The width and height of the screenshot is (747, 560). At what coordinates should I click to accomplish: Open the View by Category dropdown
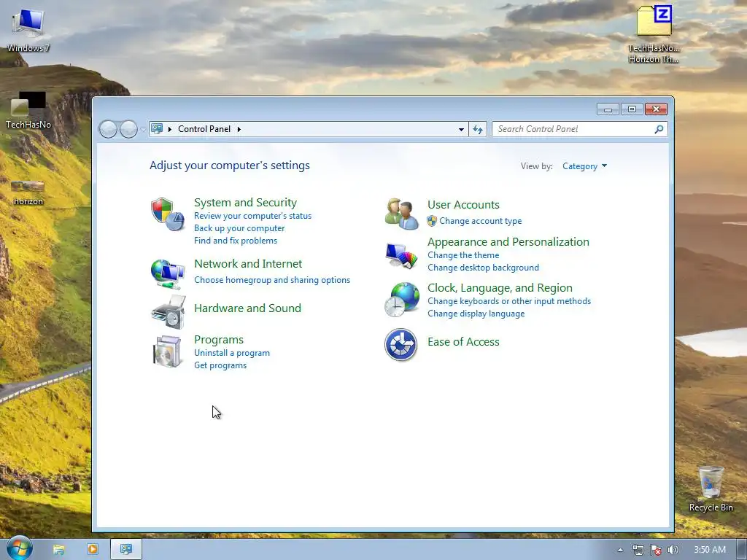click(584, 166)
